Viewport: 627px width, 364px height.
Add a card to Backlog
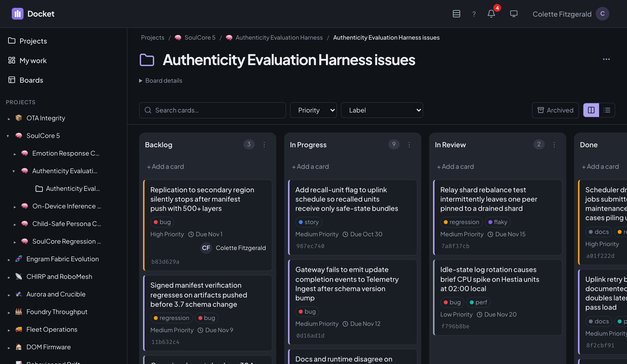(166, 166)
